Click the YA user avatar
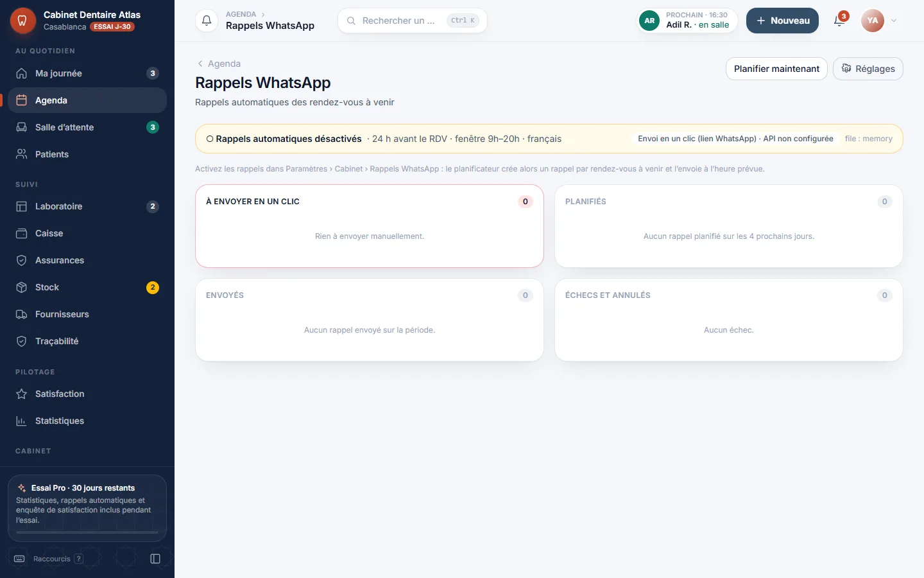Viewport: 924px width, 578px height. [x=873, y=21]
